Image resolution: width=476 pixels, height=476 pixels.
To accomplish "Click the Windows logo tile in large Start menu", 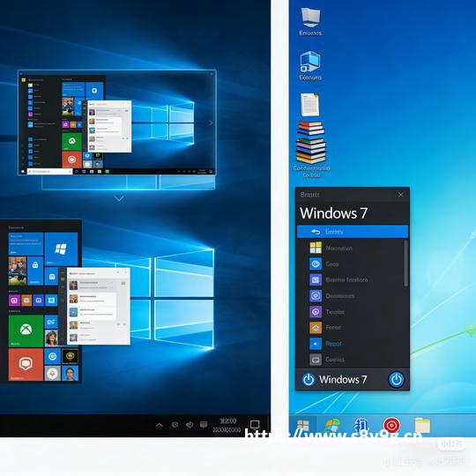I will [61, 249].
